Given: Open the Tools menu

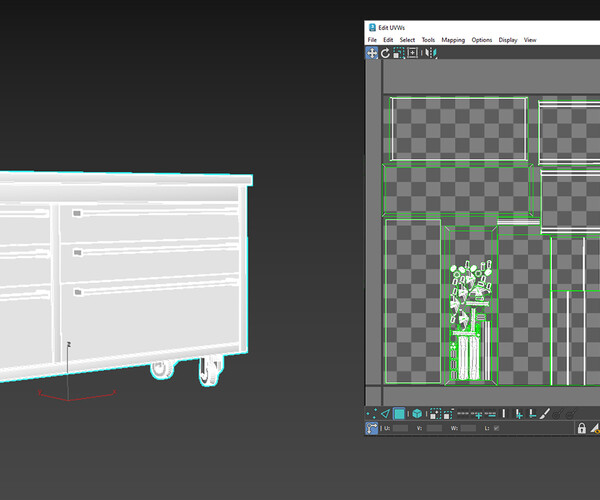Looking at the screenshot, I should (x=428, y=40).
